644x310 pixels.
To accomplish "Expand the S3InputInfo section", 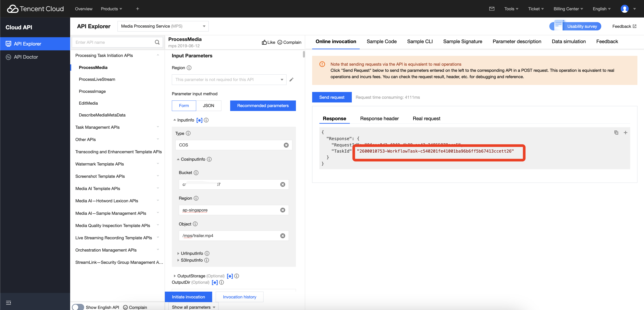I will (178, 260).
